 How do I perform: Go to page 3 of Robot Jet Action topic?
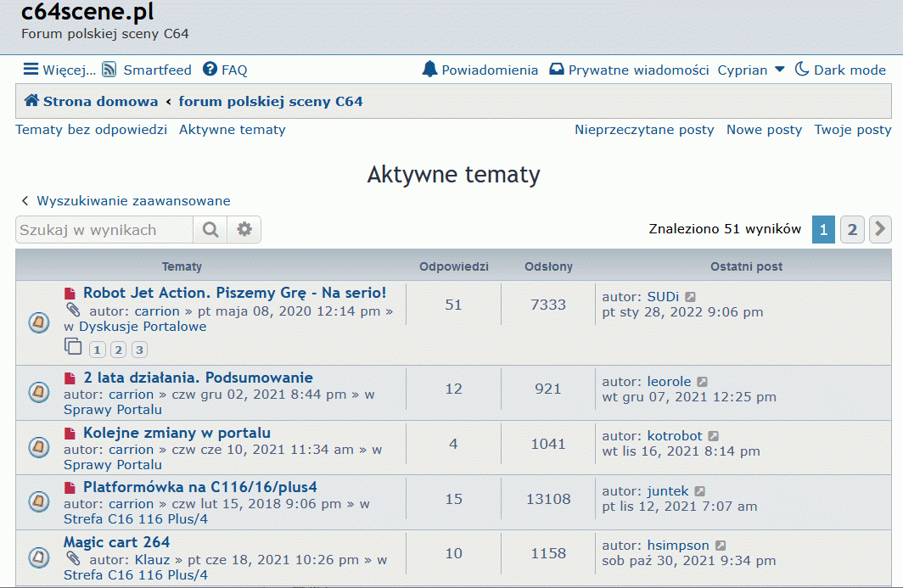coord(139,350)
